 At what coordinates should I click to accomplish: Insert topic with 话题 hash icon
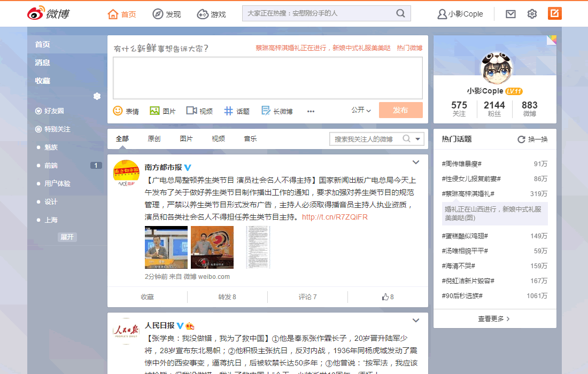coord(228,111)
